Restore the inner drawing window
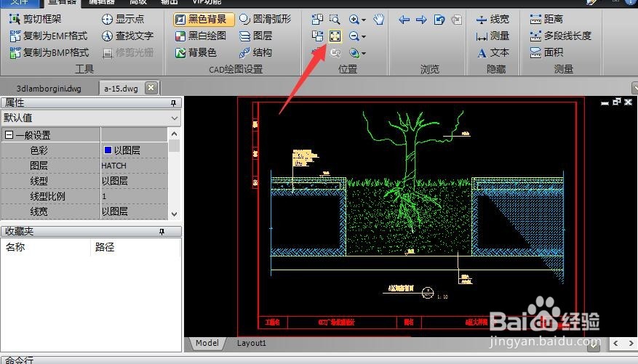The width and height of the screenshot is (638, 364). coord(617,102)
